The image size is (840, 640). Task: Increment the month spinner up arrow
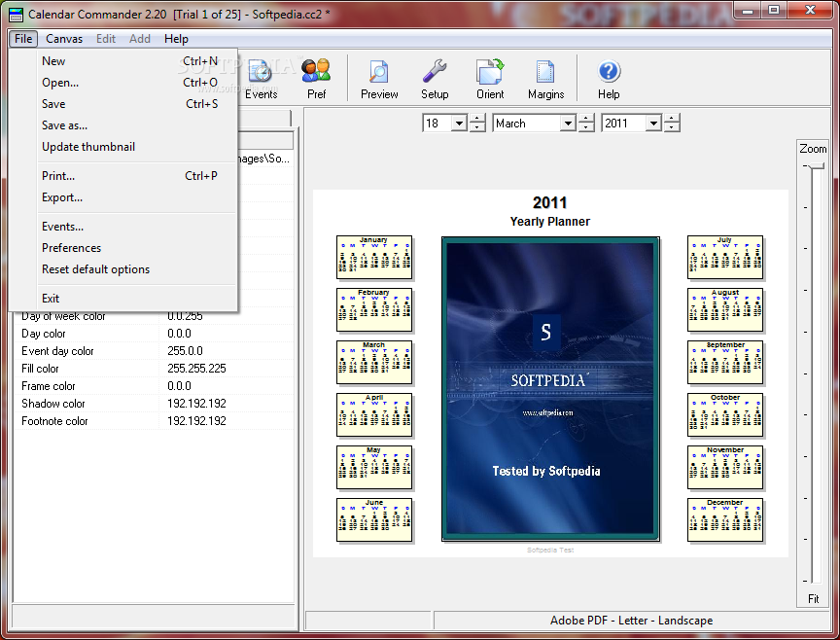pyautogui.click(x=586, y=119)
